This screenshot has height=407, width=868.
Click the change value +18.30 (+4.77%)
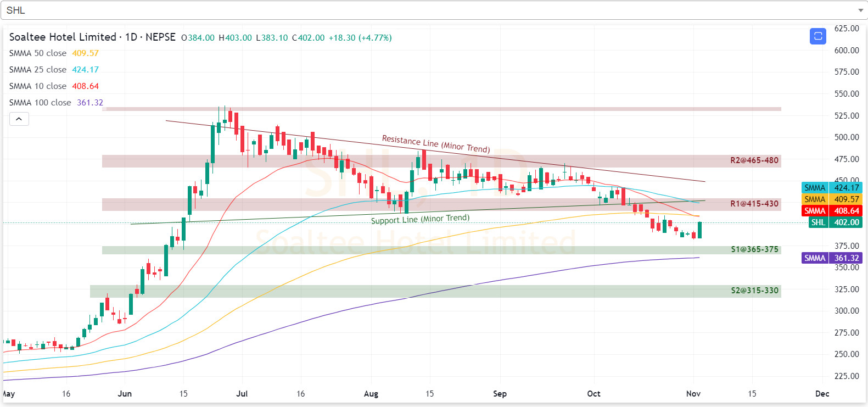point(360,38)
